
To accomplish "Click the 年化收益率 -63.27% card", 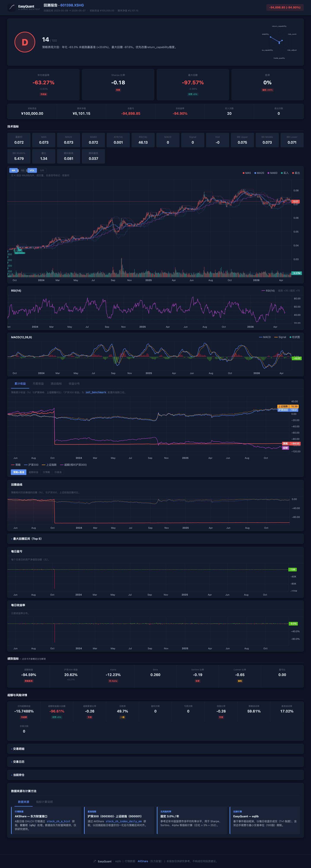I will pyautogui.click(x=43, y=85).
